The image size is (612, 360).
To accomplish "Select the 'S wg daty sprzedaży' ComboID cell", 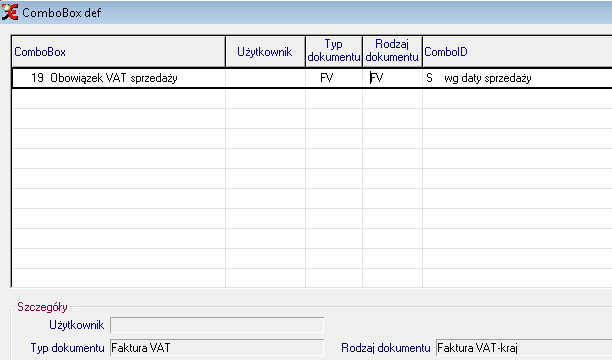I will [x=518, y=78].
